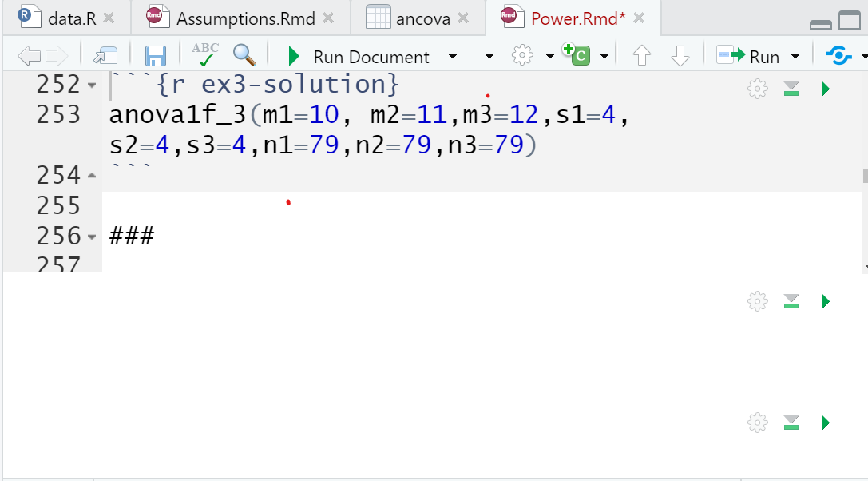This screenshot has height=481, width=868.
Task: Check spelling with the ABC icon
Action: (204, 55)
